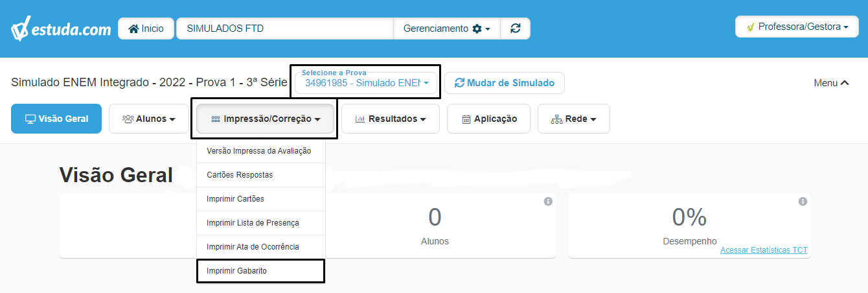
Task: Choose Imprimir Gabarito menu item
Action: point(260,271)
